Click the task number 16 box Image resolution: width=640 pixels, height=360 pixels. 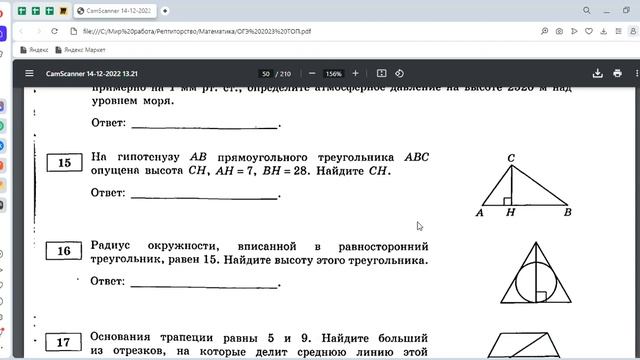click(x=64, y=251)
